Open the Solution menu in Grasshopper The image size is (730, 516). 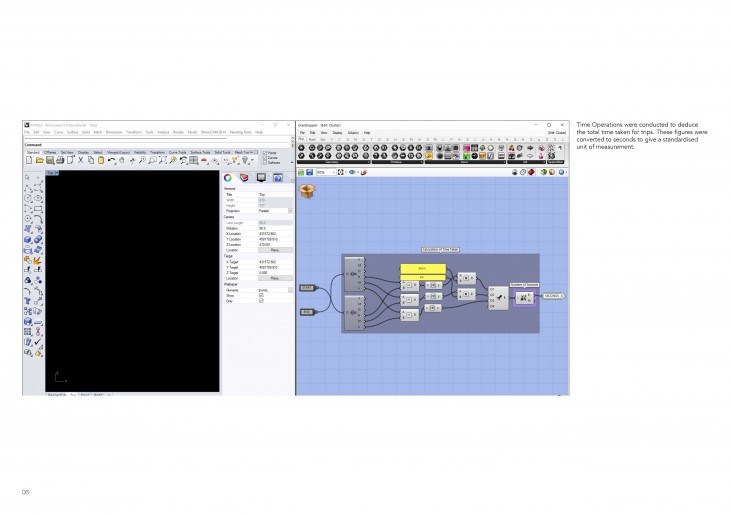[352, 132]
